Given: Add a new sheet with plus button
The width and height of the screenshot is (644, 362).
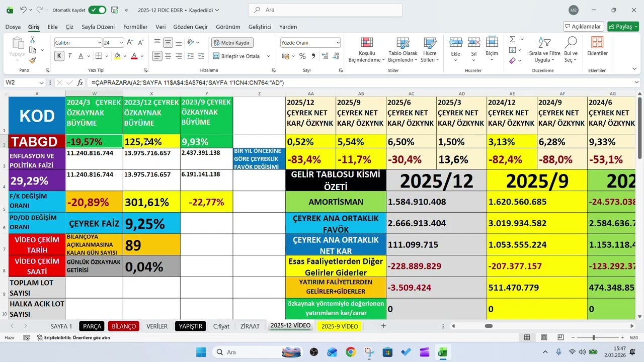Looking at the screenshot, I should [x=383, y=326].
